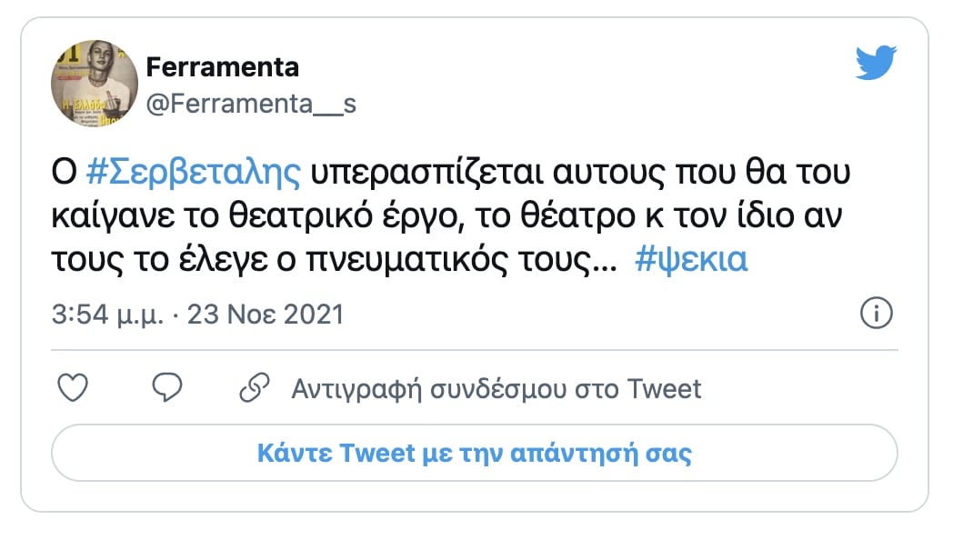
Task: Click the chain link copy icon
Action: [x=252, y=389]
